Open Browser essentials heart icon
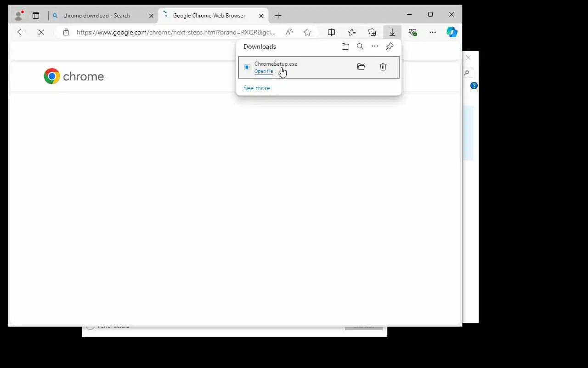 413,32
